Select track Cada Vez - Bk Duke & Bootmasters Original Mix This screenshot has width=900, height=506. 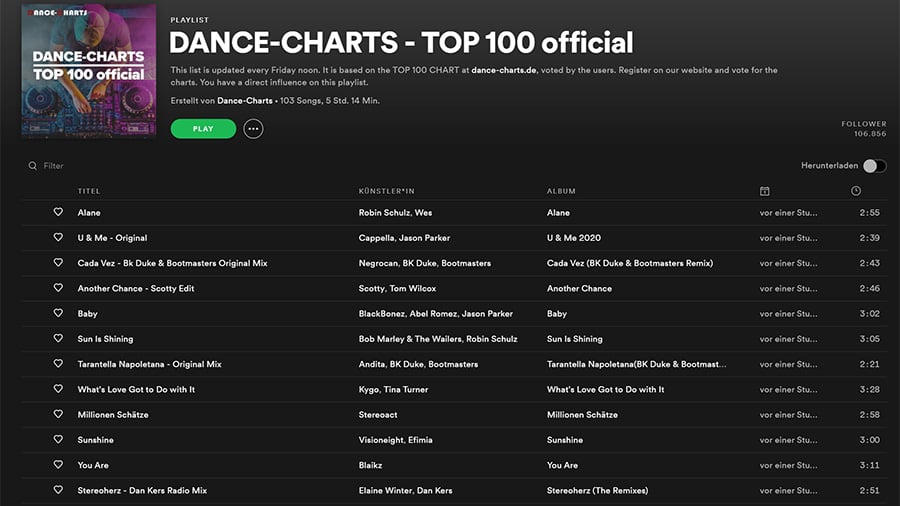tap(172, 263)
